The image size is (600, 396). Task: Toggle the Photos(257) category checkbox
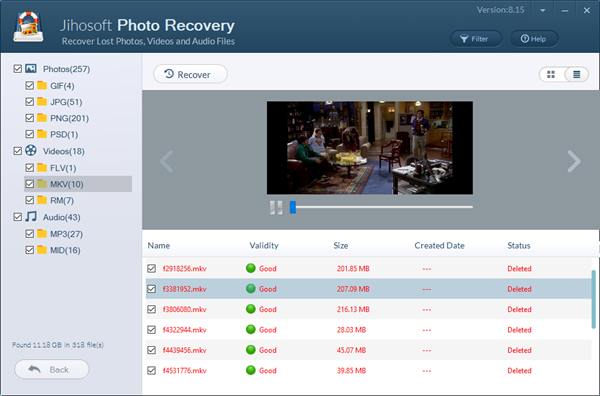click(x=18, y=69)
